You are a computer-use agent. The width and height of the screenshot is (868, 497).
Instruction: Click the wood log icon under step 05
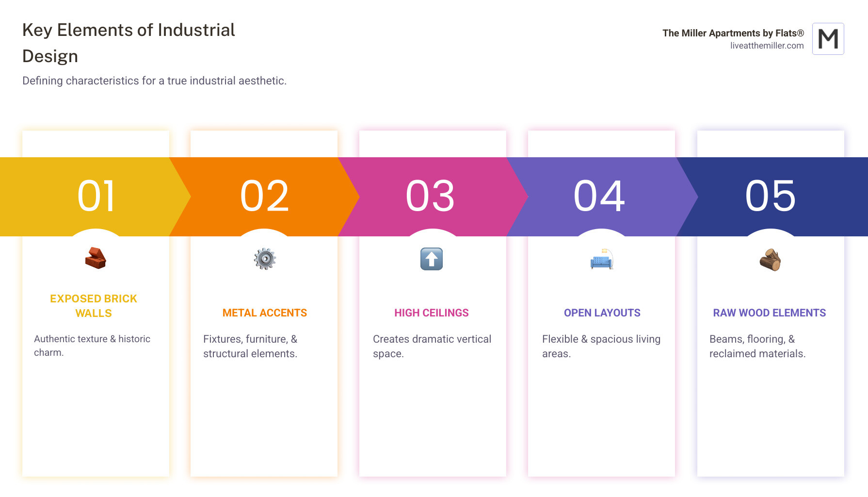tap(770, 259)
